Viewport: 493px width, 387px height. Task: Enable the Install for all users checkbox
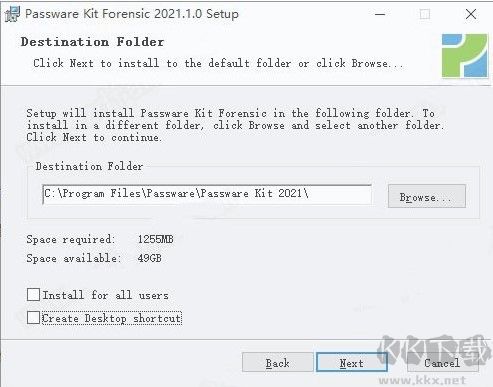(33, 295)
